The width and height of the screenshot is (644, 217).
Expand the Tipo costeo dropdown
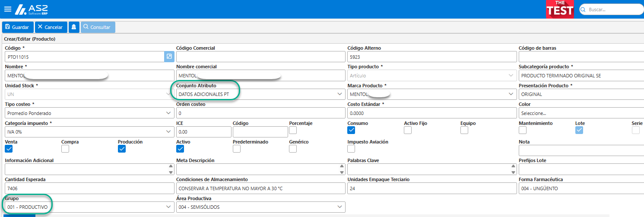[89, 113]
